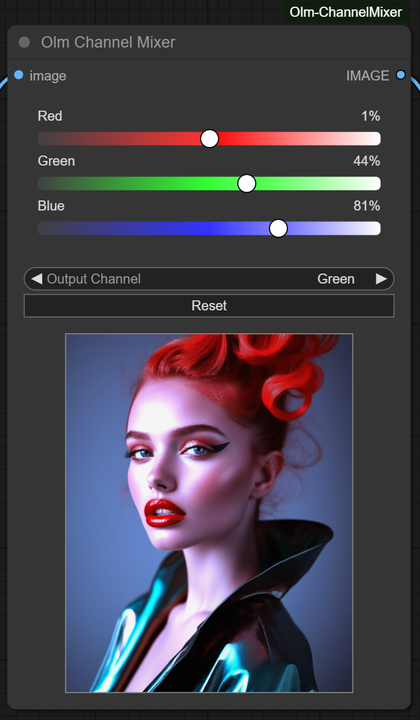Click the Red slider label

[50, 116]
